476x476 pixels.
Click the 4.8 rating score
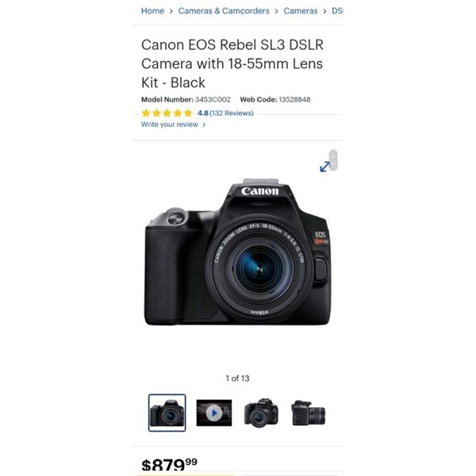click(203, 113)
